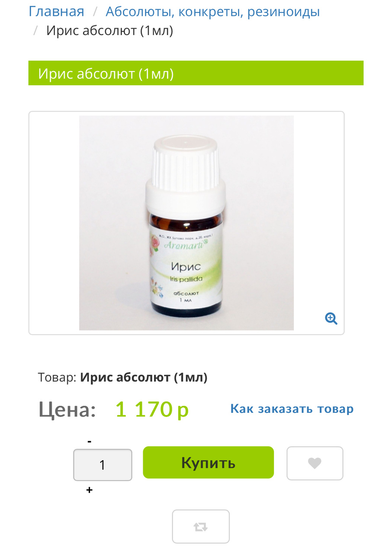Image resolution: width=392 pixels, height=554 pixels.
Task: Open the Как заказать товар link
Action: [x=292, y=409]
